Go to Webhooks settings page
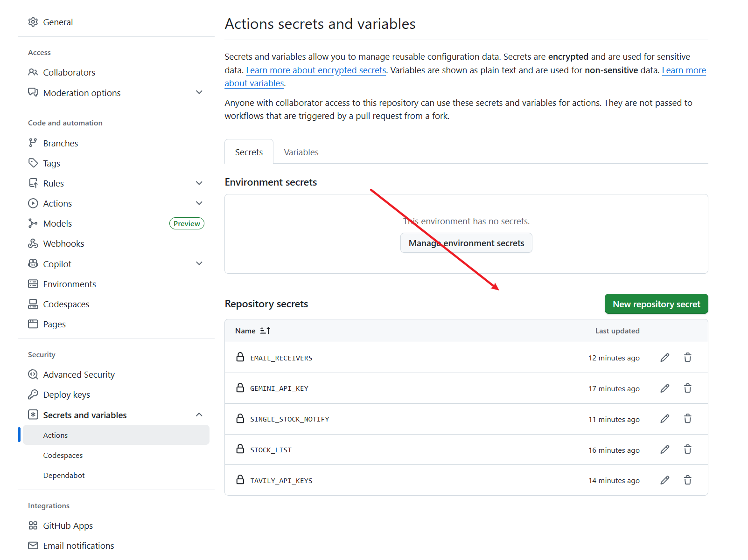 [x=63, y=243]
